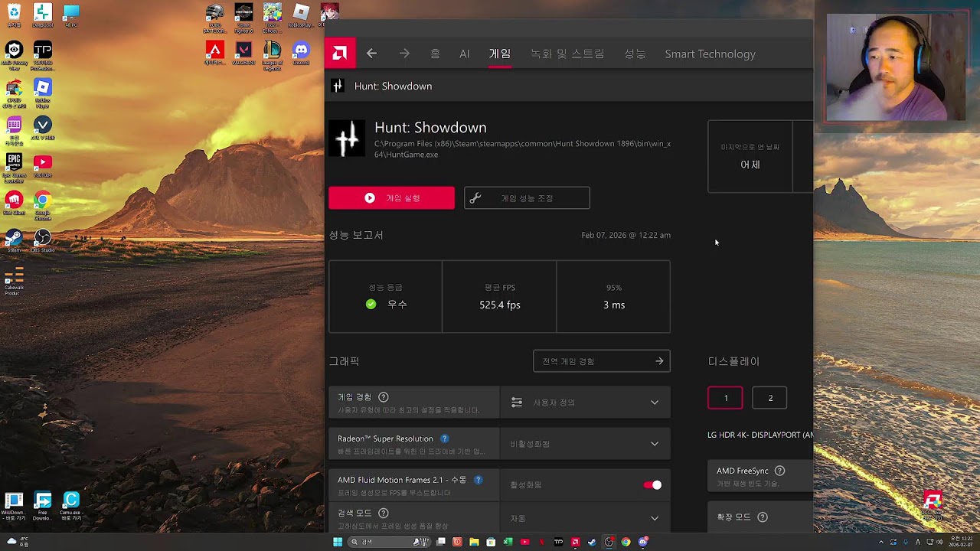Viewport: 980px width, 551px height.
Task: Open info icon next to Radeon Super Resolution
Action: click(x=444, y=439)
